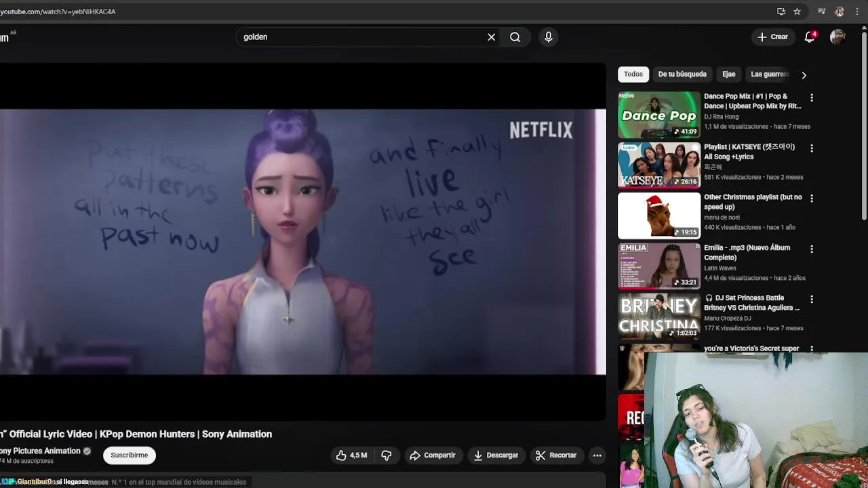868x488 pixels.
Task: Like the video with thumbs-up
Action: click(x=352, y=455)
